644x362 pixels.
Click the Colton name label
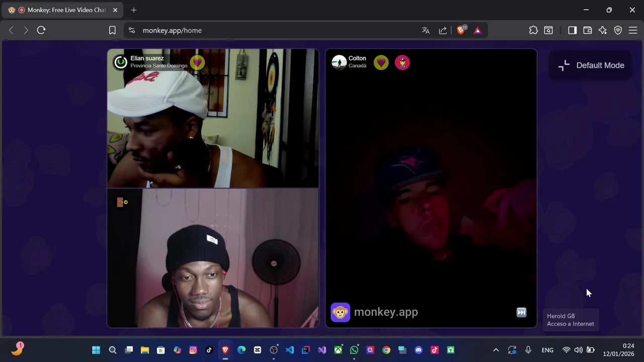click(x=357, y=58)
